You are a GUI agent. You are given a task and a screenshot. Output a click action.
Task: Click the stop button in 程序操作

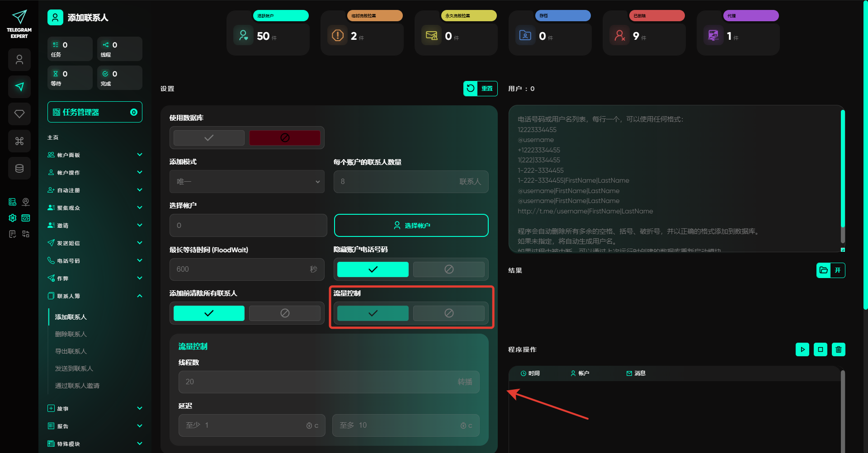[x=820, y=349]
